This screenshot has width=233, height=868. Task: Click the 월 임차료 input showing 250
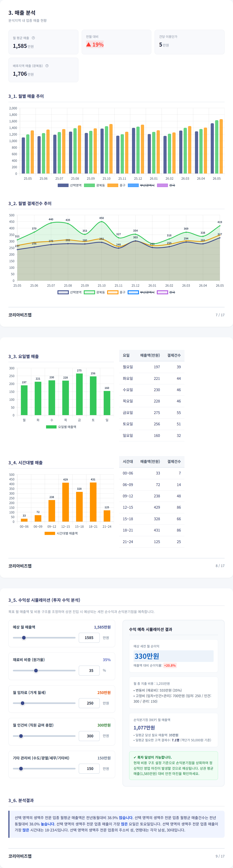89,703
